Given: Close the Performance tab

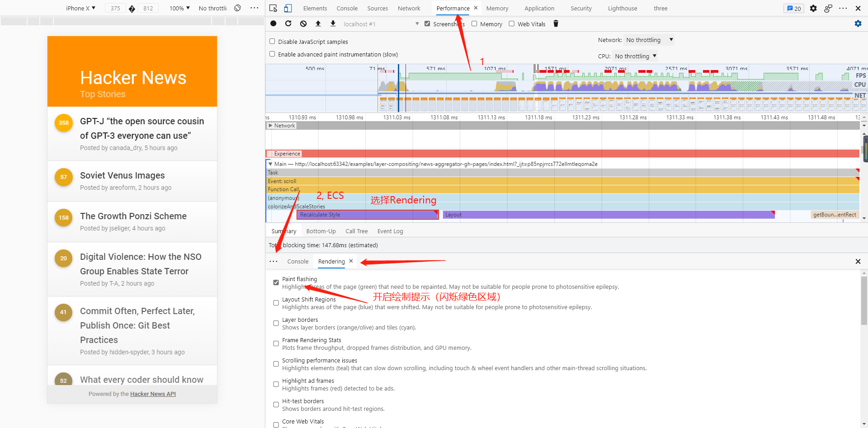Looking at the screenshot, I should (x=476, y=8).
